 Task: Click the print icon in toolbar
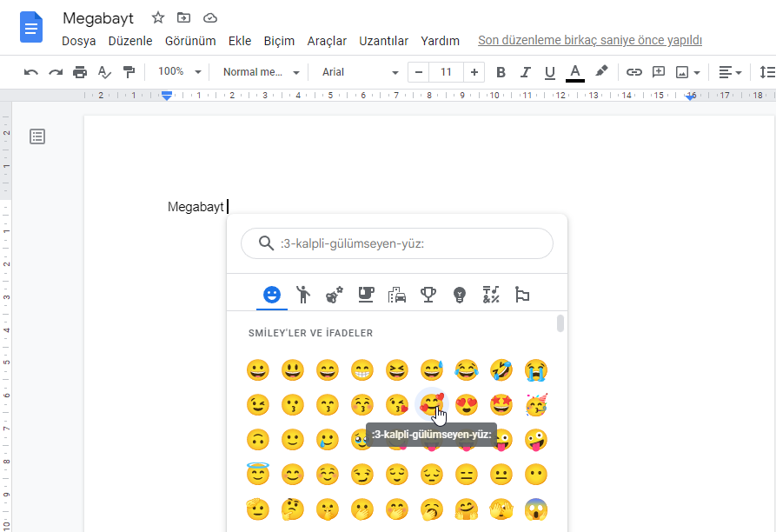point(80,72)
